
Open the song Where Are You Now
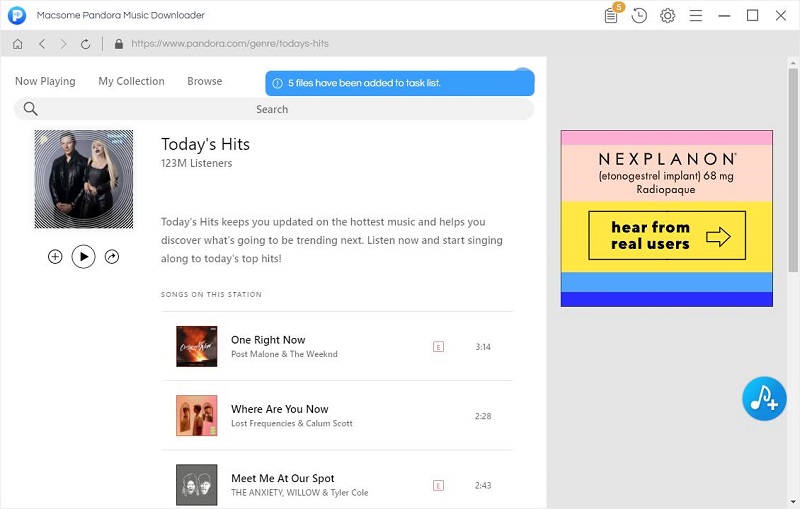tap(280, 409)
